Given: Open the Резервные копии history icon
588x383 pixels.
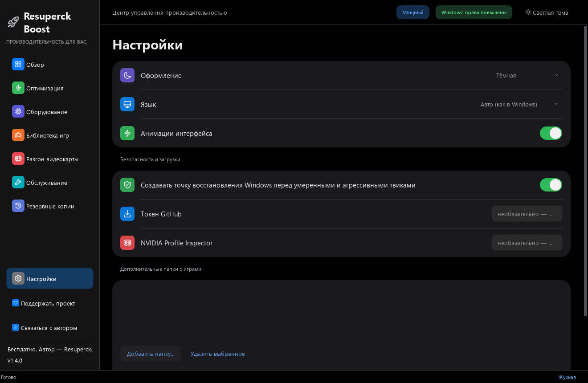Looking at the screenshot, I should pos(18,206).
